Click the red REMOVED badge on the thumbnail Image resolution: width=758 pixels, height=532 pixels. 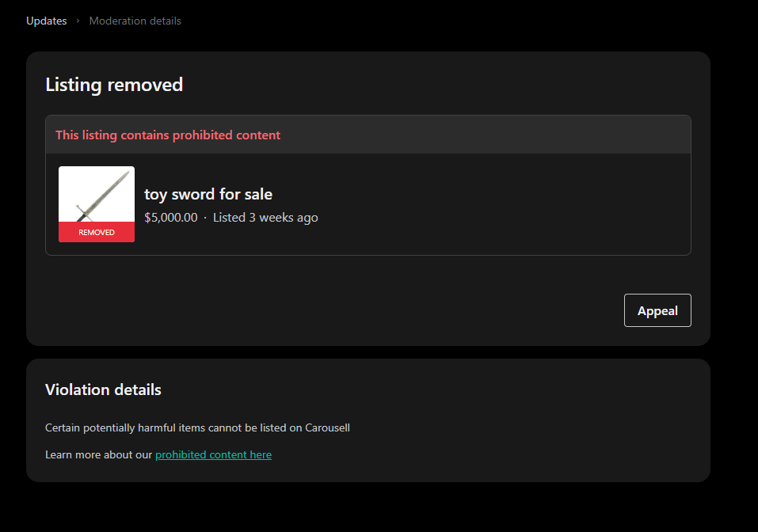click(x=97, y=232)
